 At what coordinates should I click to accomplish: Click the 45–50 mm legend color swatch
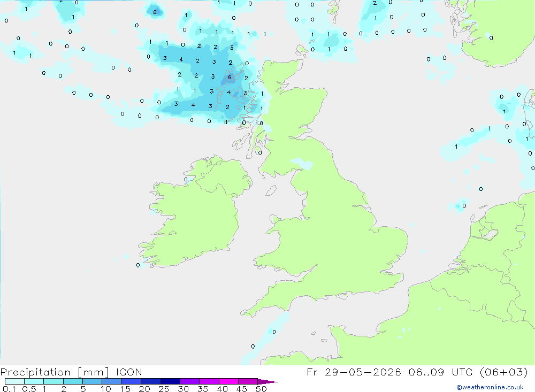click(x=248, y=381)
